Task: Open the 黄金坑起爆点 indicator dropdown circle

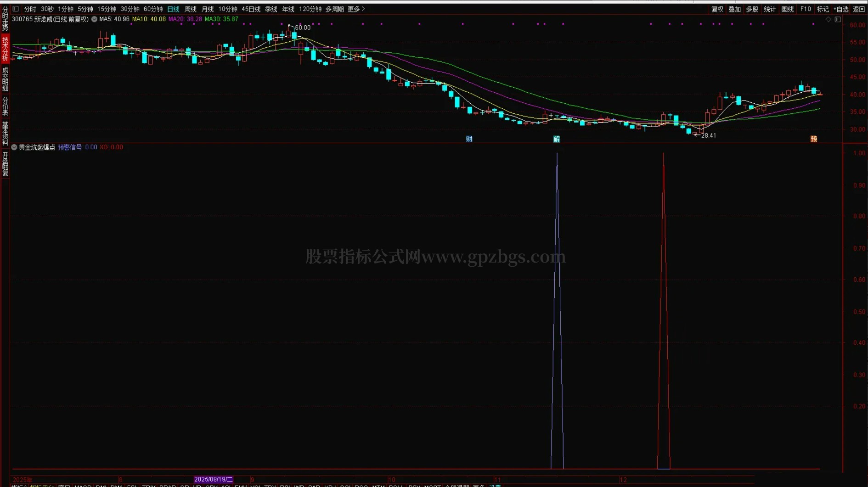Action: 14,147
